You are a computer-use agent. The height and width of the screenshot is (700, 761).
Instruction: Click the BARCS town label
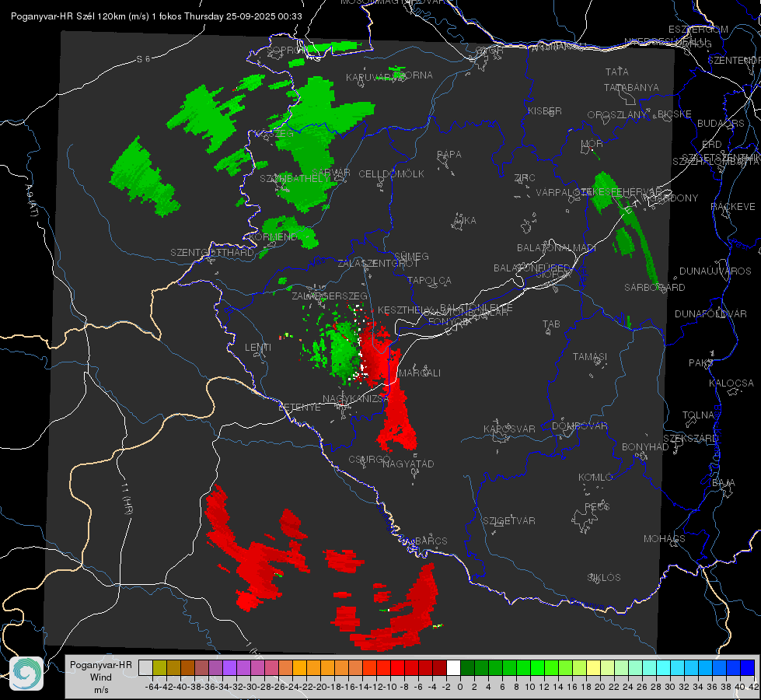pos(431,541)
